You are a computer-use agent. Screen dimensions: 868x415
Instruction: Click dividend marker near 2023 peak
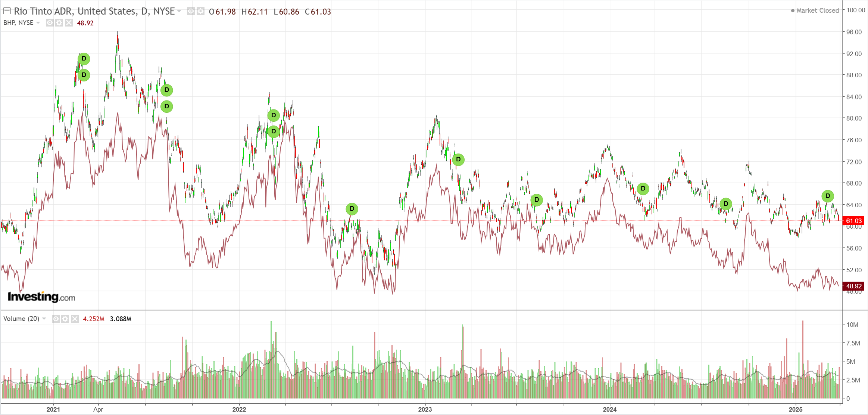[458, 160]
